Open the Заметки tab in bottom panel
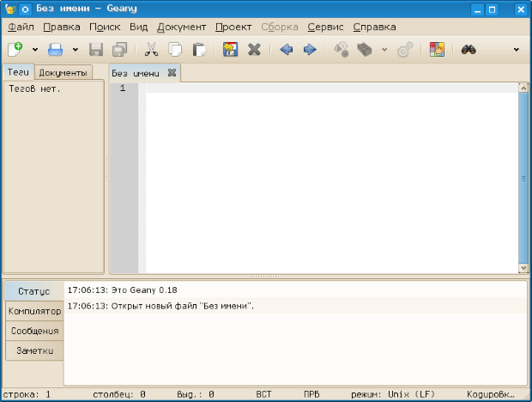This screenshot has height=402, width=532. [x=34, y=350]
